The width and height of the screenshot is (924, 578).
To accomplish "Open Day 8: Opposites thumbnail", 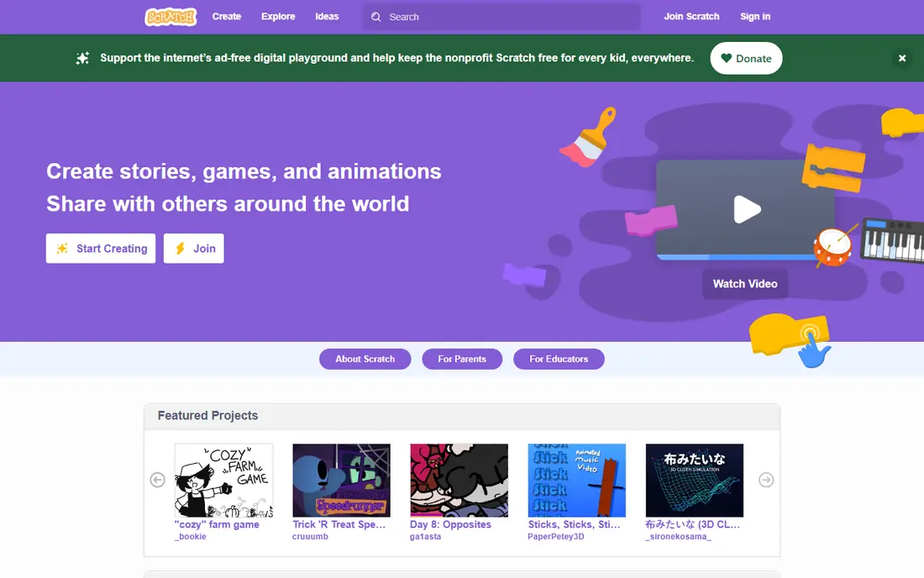I will 459,481.
